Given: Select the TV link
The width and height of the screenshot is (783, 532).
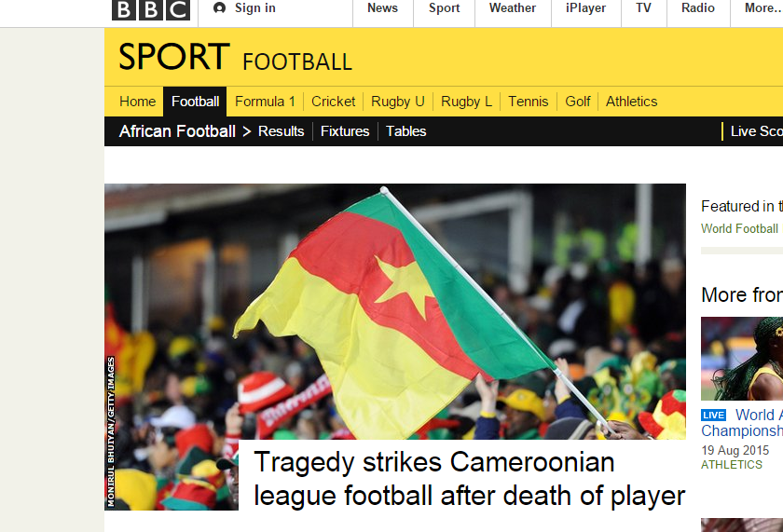Looking at the screenshot, I should click(643, 8).
